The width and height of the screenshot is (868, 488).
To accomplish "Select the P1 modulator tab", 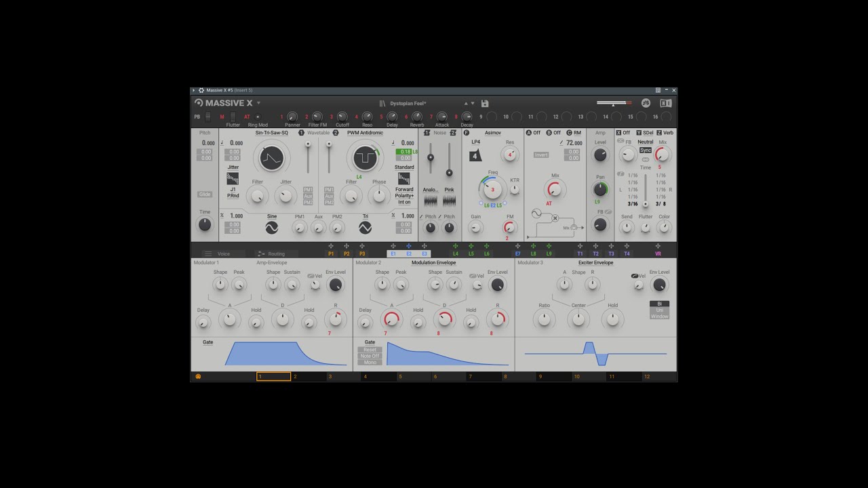I will pos(331,253).
